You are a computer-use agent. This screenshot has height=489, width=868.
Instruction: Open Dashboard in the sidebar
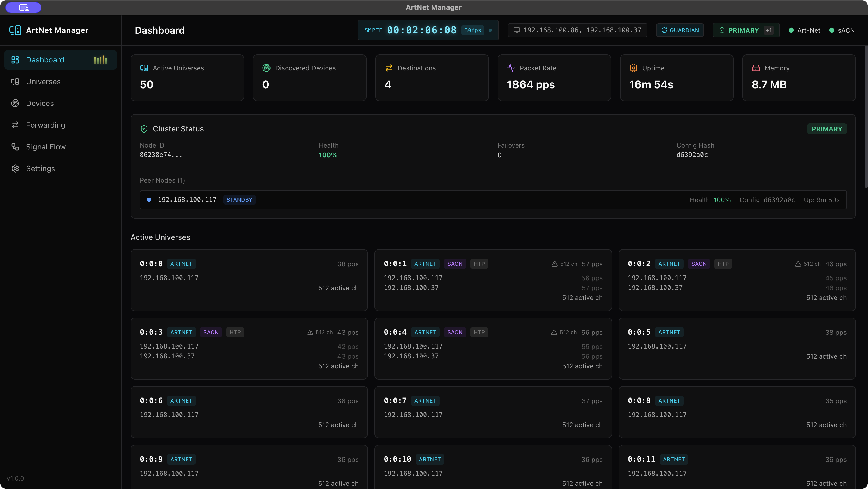coord(61,60)
